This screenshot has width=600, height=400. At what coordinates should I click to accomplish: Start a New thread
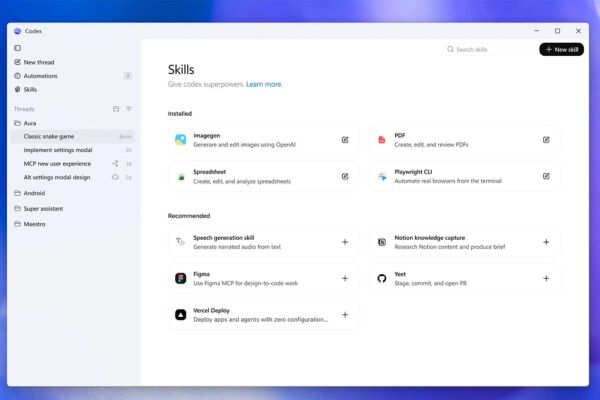coord(38,62)
